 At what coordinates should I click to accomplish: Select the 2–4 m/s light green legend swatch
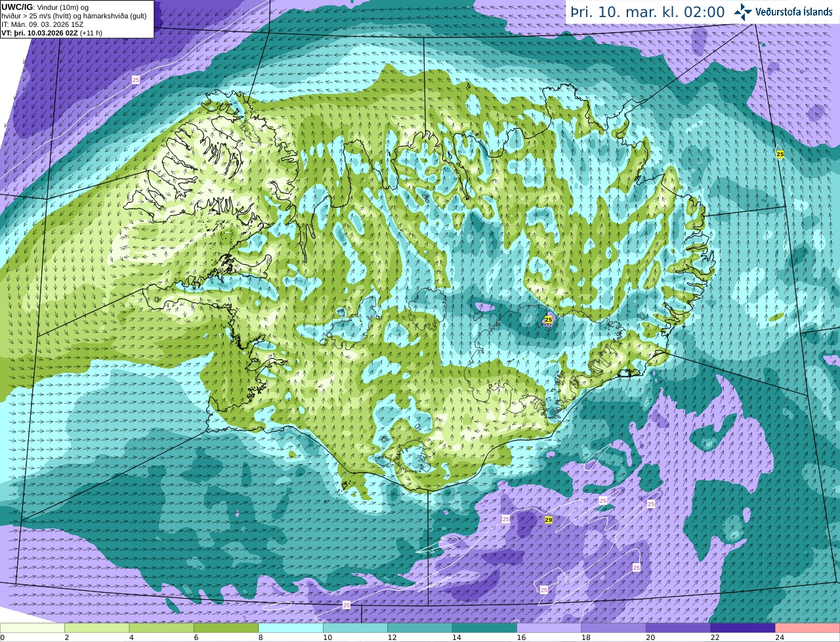(97, 628)
